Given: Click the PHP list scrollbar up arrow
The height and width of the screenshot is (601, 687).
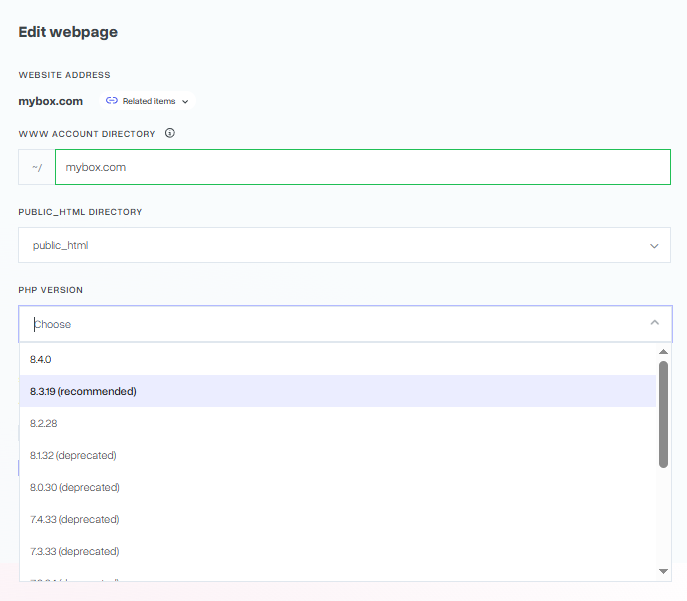Looking at the screenshot, I should (x=663, y=351).
